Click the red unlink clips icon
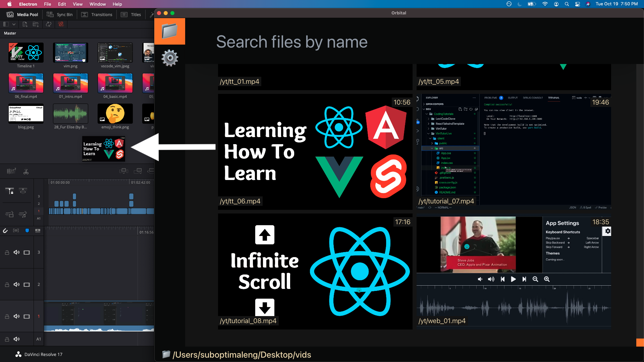The image size is (644, 362). pos(61,24)
